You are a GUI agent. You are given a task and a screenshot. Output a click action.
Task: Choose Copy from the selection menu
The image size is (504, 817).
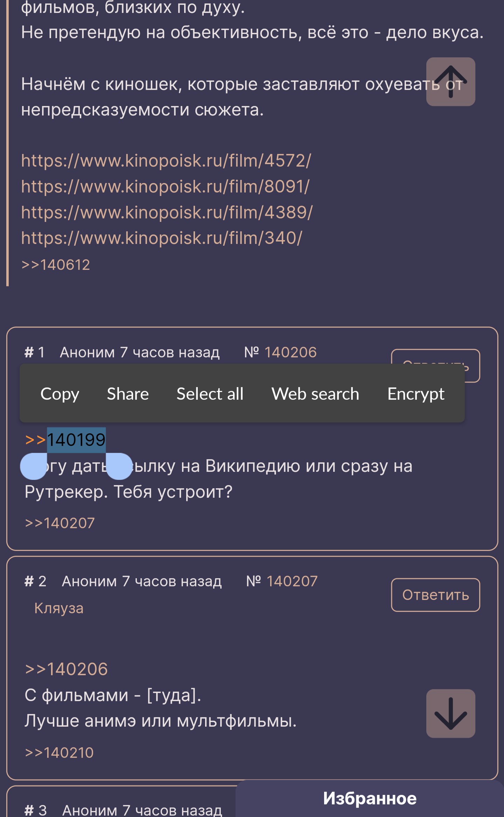coord(59,393)
